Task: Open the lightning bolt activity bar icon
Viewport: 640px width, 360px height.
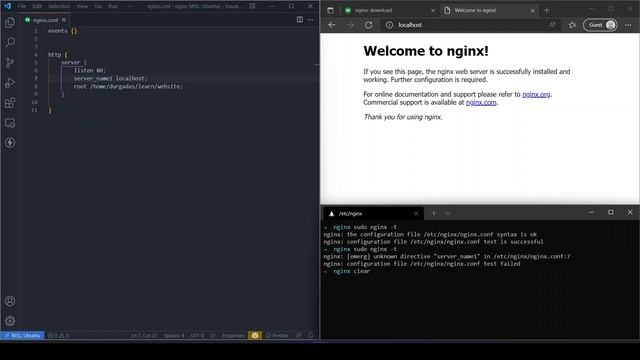Action: pyautogui.click(x=10, y=142)
